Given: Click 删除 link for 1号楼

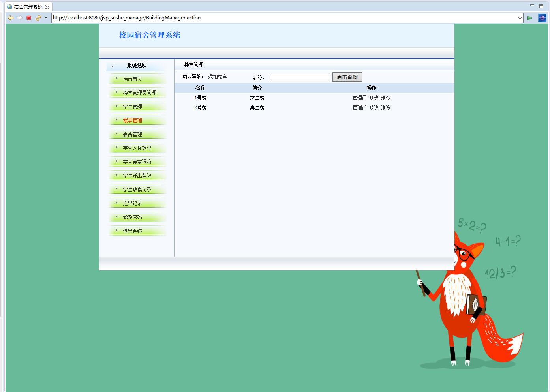Looking at the screenshot, I should [385, 98].
